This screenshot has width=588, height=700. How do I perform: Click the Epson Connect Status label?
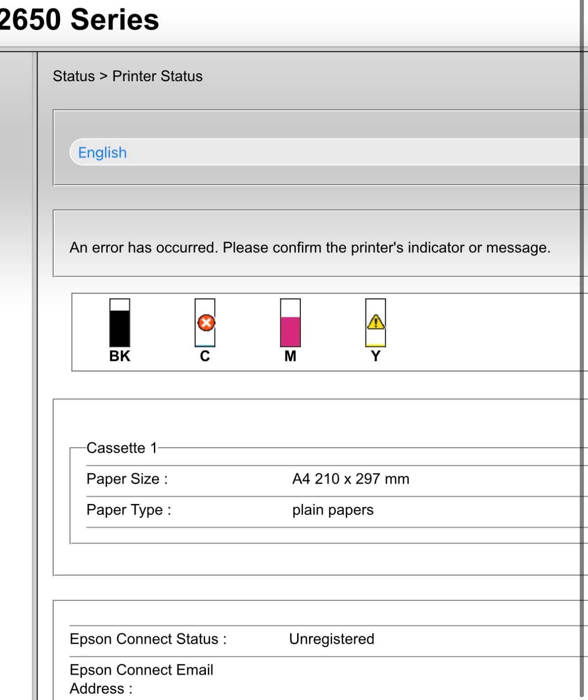[148, 639]
